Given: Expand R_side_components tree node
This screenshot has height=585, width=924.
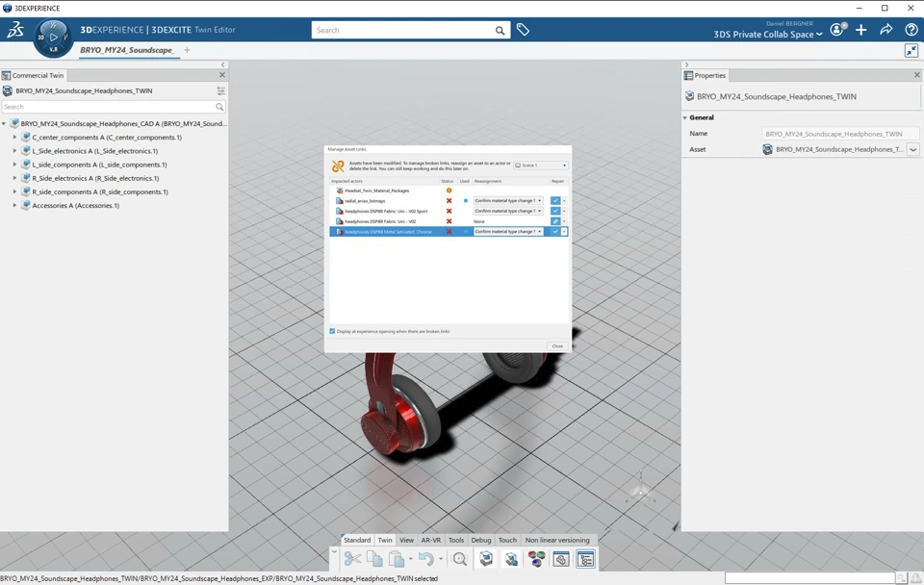Looking at the screenshot, I should coord(14,191).
